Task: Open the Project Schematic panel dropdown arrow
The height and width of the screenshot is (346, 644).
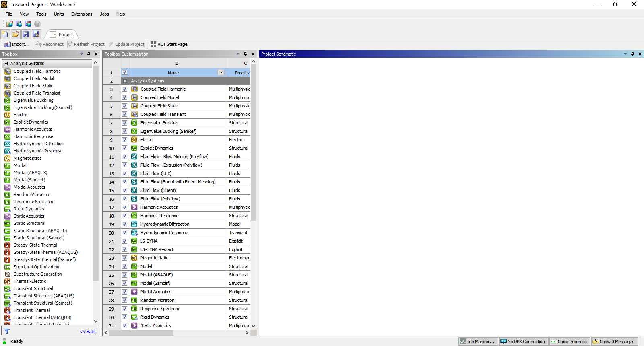Action: (625, 54)
